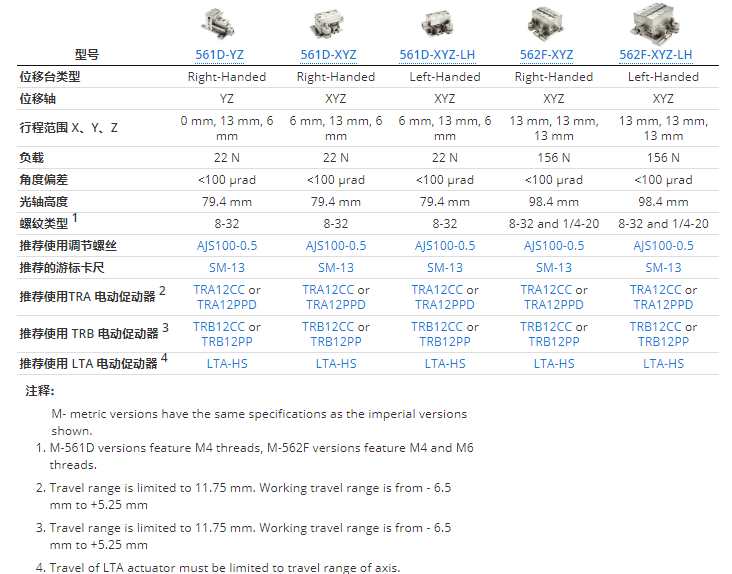Open TRB12CC link in 561D-XYZ-LH column
This screenshot has width=732, height=574.
click(437, 327)
